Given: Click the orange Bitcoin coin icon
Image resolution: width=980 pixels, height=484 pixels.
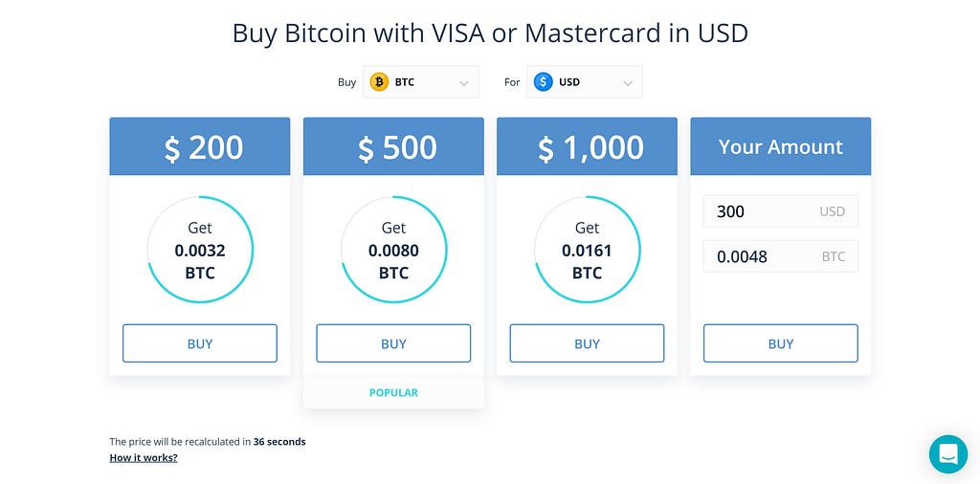Looking at the screenshot, I should tap(379, 82).
